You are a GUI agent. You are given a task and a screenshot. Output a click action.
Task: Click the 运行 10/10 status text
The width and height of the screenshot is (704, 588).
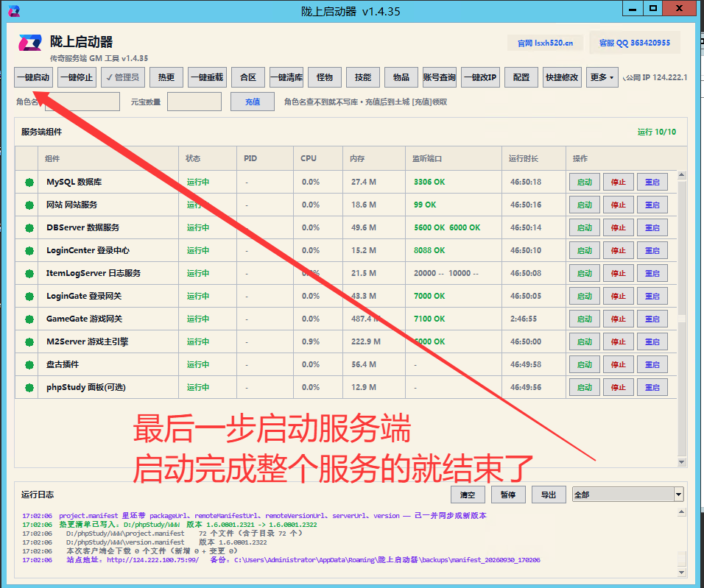656,132
